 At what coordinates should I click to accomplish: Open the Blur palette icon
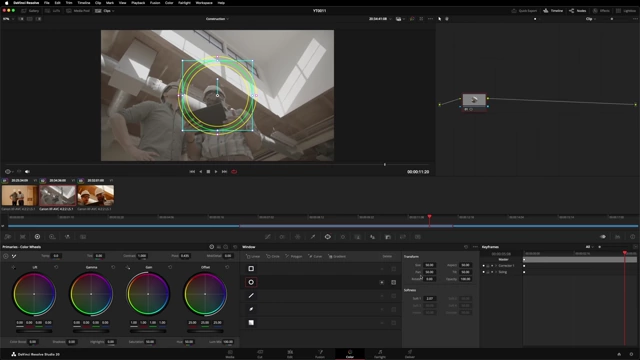pyautogui.click(x=373, y=237)
